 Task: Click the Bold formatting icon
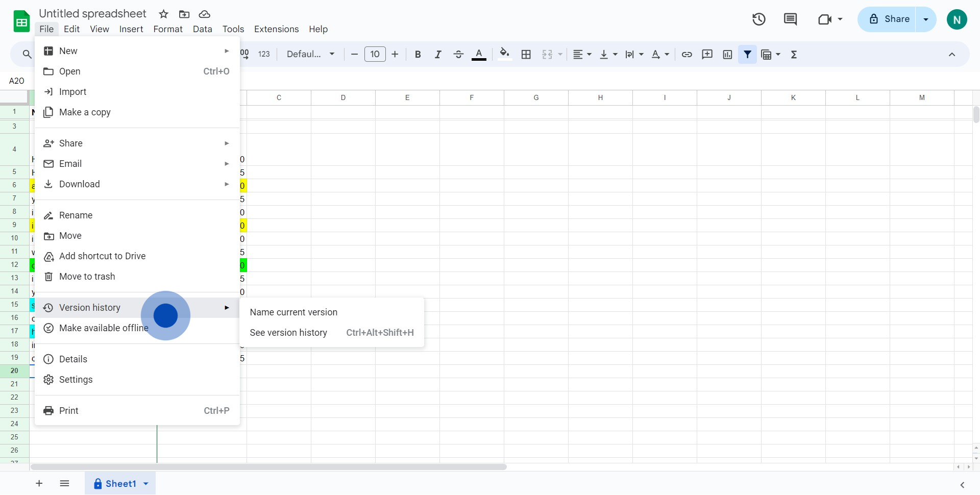[x=418, y=55]
